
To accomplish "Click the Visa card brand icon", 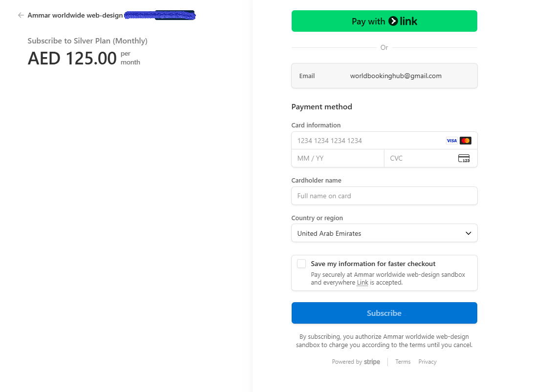I will coord(451,140).
